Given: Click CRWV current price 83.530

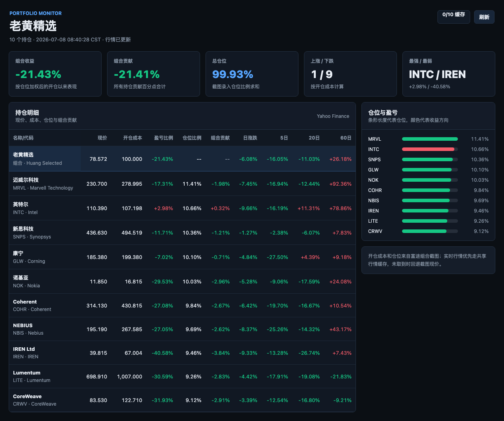Looking at the screenshot, I should pyautogui.click(x=98, y=400).
